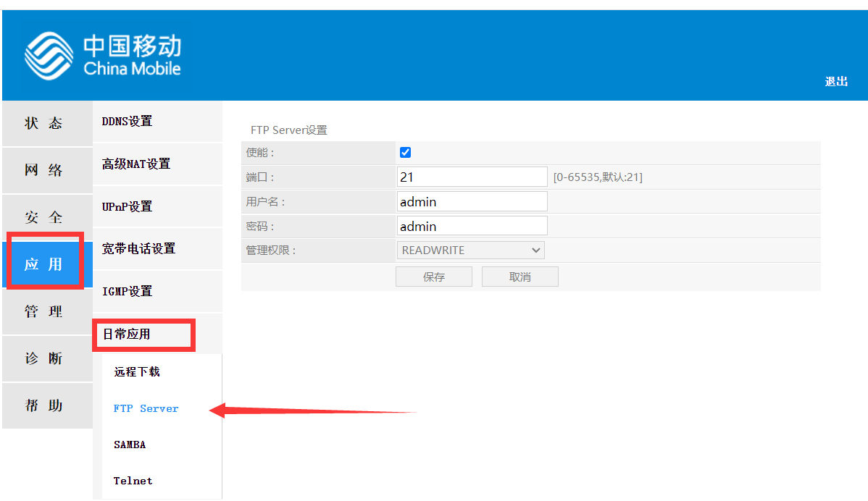Click the 管理权限 field label
The height and width of the screenshot is (501, 868).
click(x=271, y=250)
